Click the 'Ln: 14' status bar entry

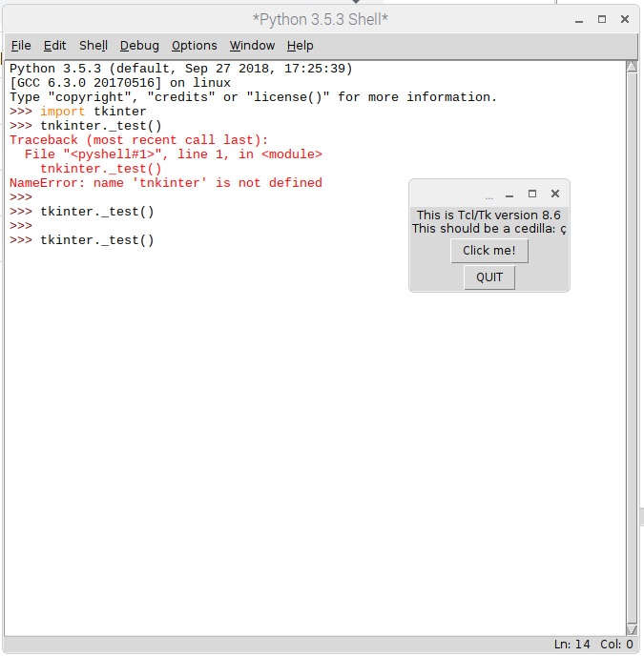572,645
